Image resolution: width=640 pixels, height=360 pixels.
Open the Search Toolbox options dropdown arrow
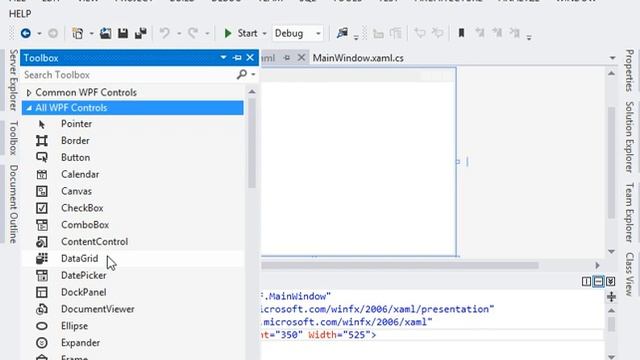click(x=253, y=75)
